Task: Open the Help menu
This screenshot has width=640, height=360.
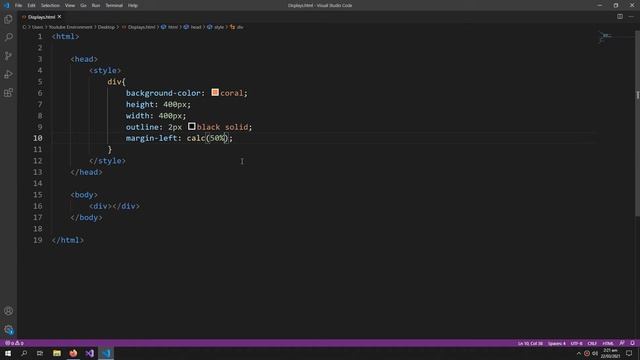Action: coord(133,5)
